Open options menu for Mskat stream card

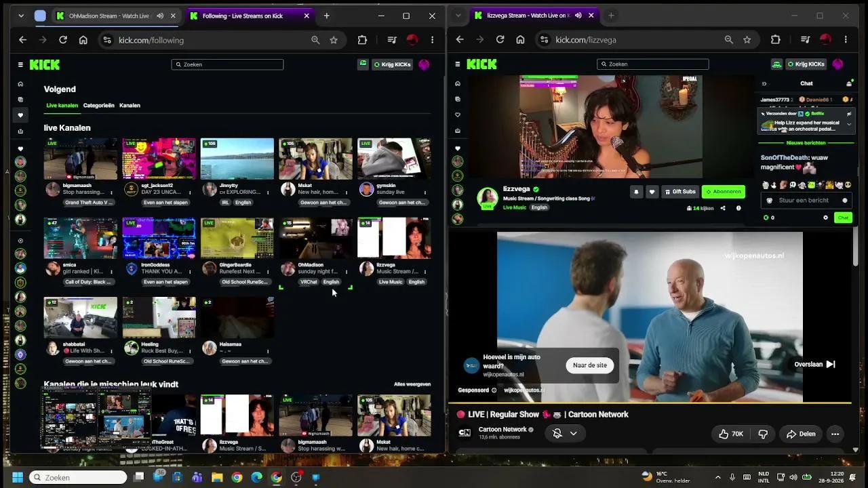pos(346,192)
